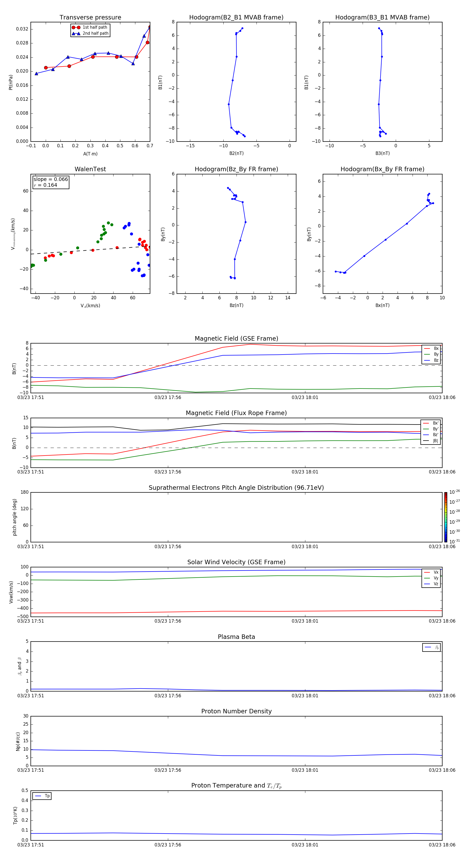Click the "Plasma Beta" title
The width and height of the screenshot is (473, 868).
pyautogui.click(x=236, y=637)
